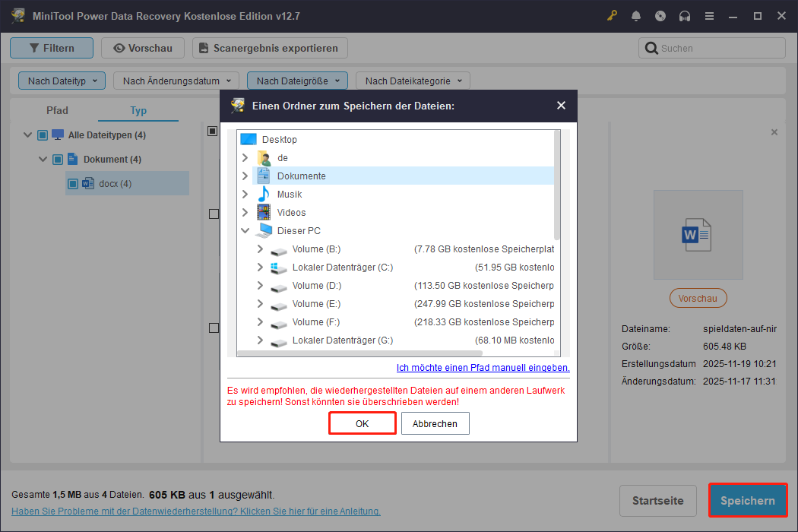This screenshot has width=798, height=532.
Task: Switch to the Pfad tab
Action: click(x=57, y=110)
